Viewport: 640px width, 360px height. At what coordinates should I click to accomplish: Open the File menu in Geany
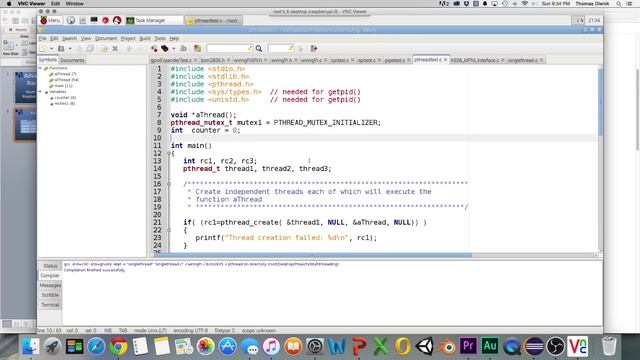[x=42, y=38]
